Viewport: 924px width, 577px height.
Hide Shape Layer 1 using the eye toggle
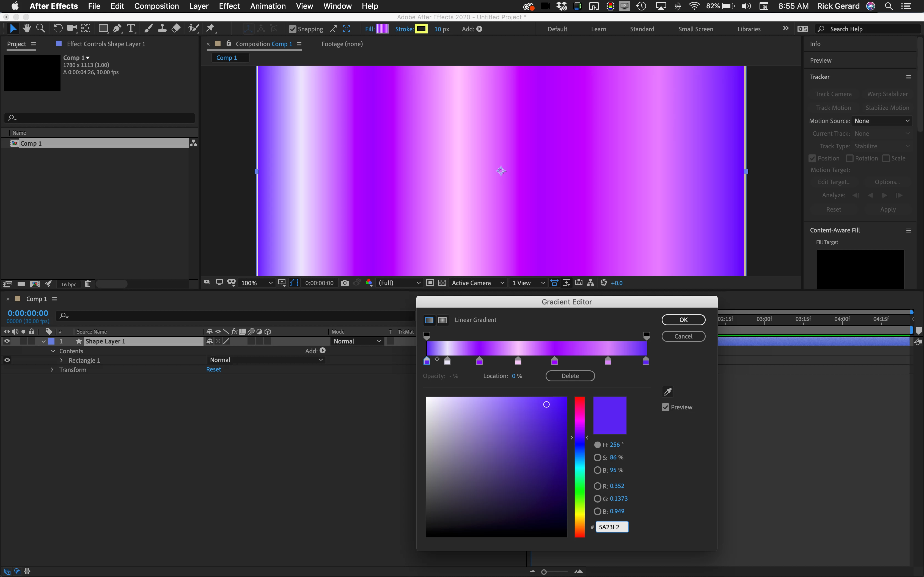7,341
